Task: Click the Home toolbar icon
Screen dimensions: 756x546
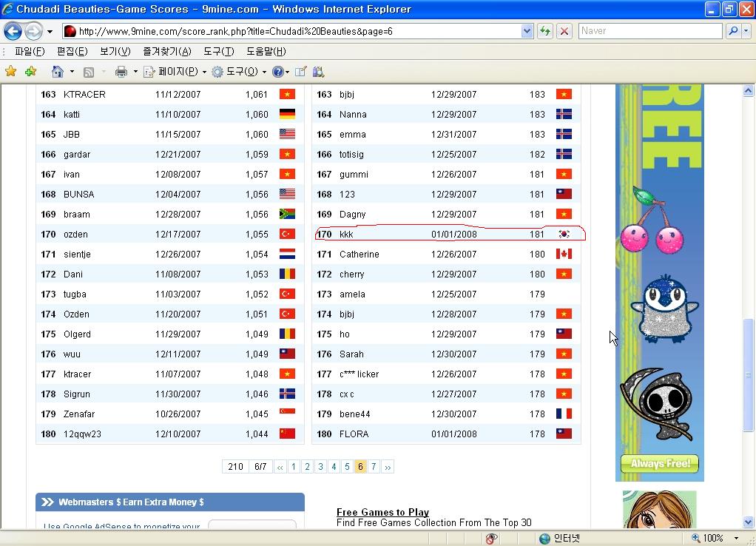Action: [57, 72]
